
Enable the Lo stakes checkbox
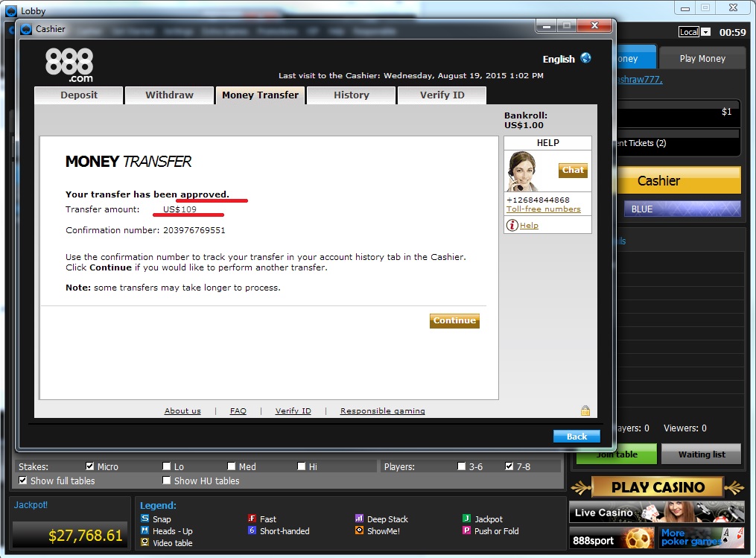point(167,466)
